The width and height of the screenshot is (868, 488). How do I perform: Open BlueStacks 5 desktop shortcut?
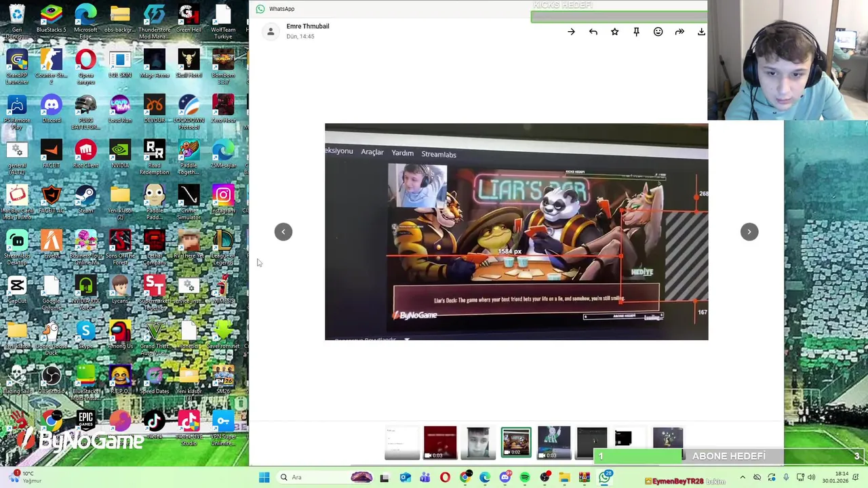click(52, 19)
